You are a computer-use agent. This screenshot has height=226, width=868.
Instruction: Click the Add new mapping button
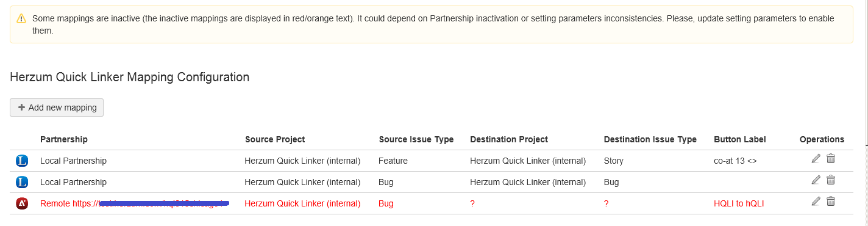click(57, 108)
